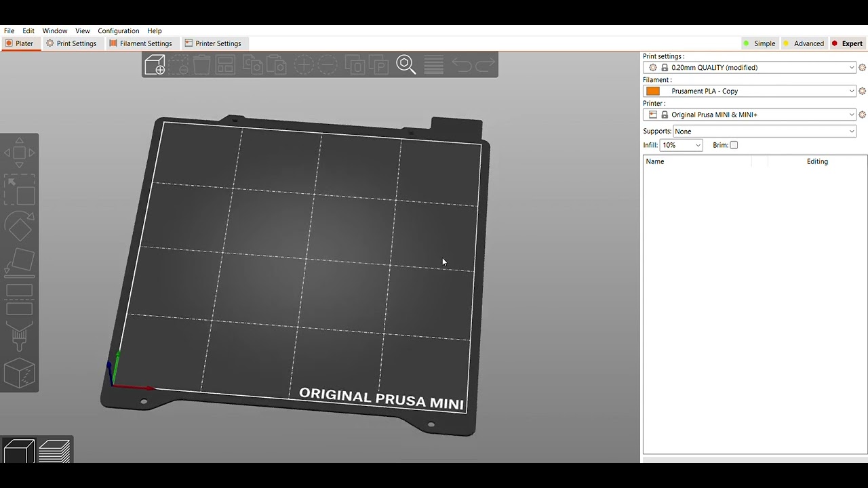Switch to sliced layers preview
This screenshot has height=488, width=868.
tap(54, 451)
